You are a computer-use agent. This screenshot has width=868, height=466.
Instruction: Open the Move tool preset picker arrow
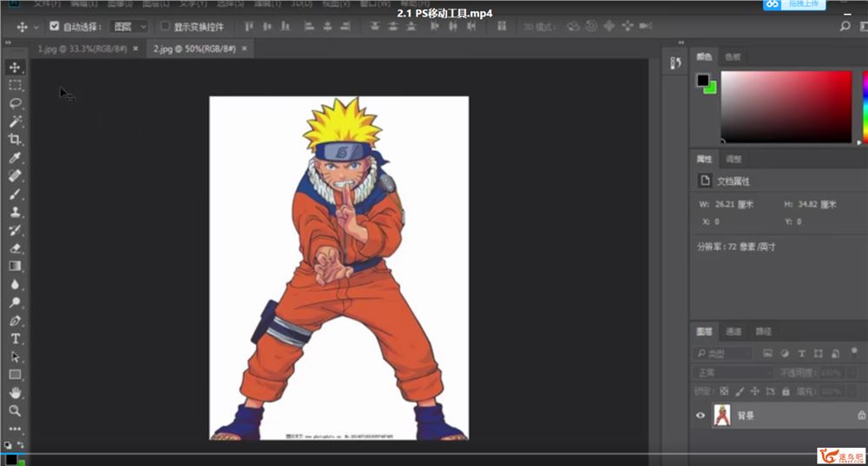pos(36,27)
